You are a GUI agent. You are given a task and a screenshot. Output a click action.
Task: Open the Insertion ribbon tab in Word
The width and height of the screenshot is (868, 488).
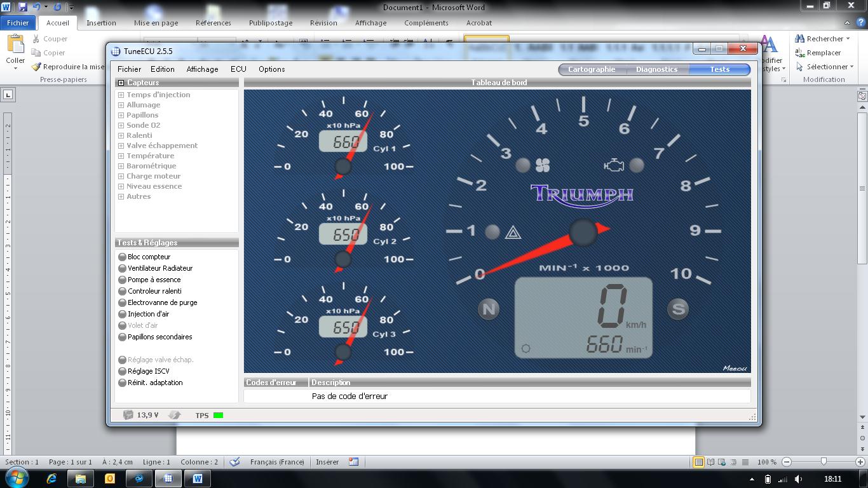[101, 23]
